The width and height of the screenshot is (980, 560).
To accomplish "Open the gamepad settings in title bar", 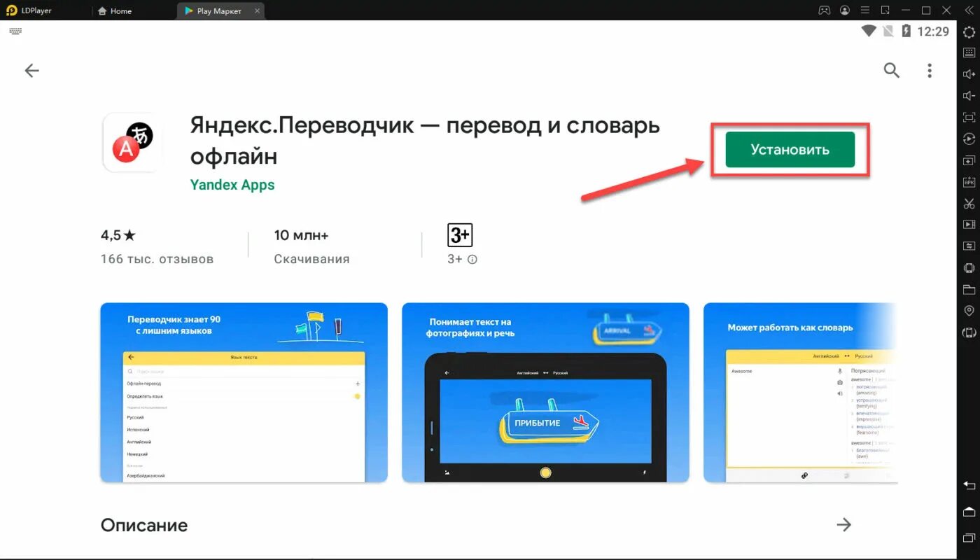I will tap(825, 10).
